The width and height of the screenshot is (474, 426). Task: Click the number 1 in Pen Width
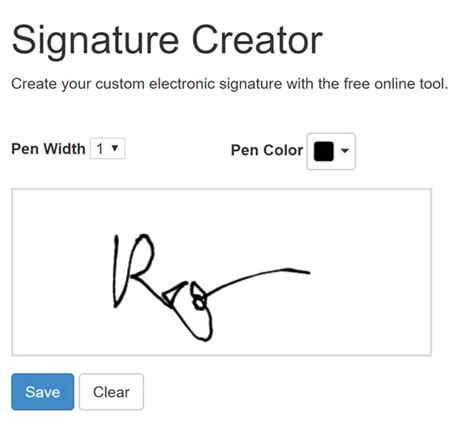[100, 149]
